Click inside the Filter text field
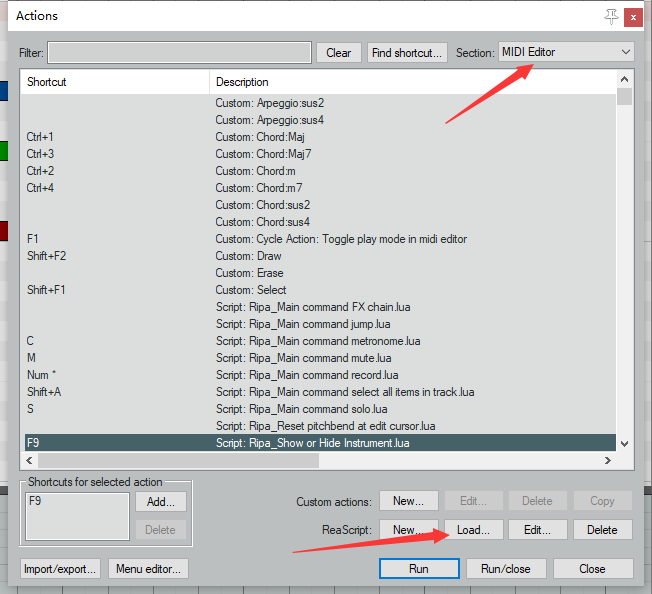Image resolution: width=652 pixels, height=594 pixels. pyautogui.click(x=179, y=52)
